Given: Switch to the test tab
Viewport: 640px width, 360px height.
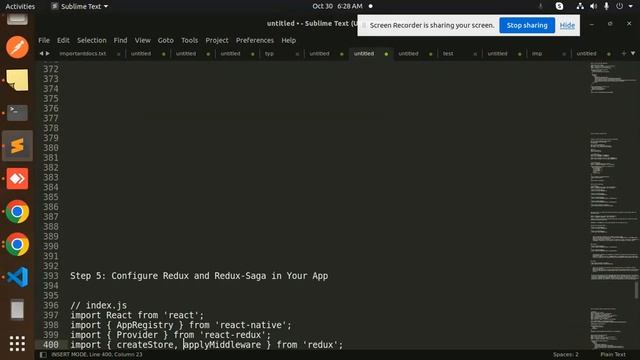Looking at the screenshot, I should (x=448, y=54).
